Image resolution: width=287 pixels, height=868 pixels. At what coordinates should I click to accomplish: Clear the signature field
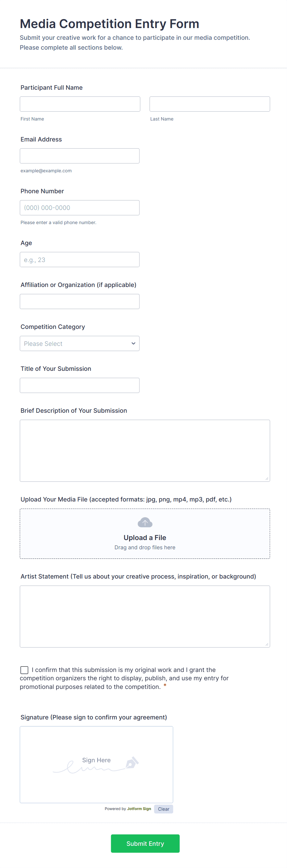[x=164, y=809]
